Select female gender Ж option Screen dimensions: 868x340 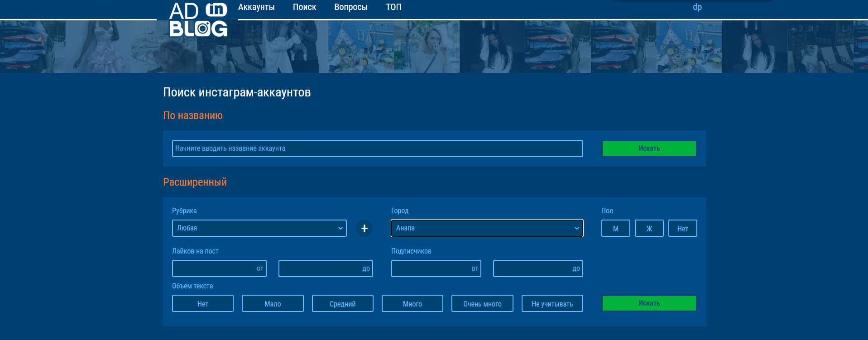point(649,229)
